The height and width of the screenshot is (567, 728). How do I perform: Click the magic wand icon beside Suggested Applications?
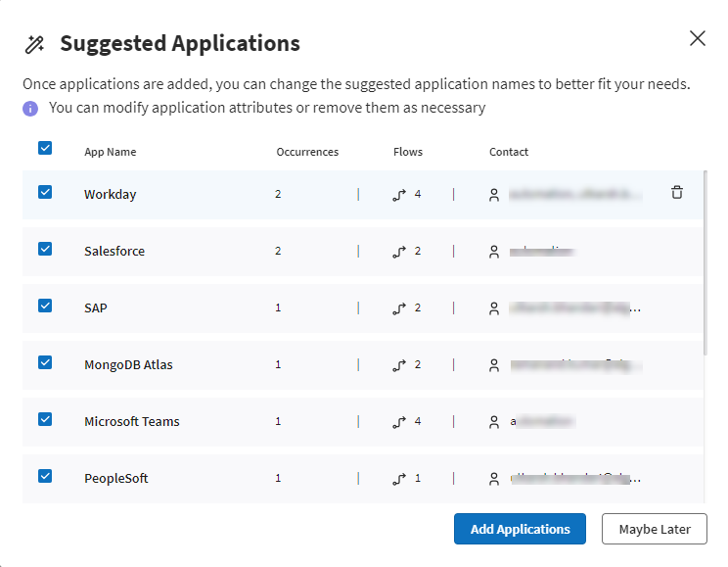tap(35, 44)
